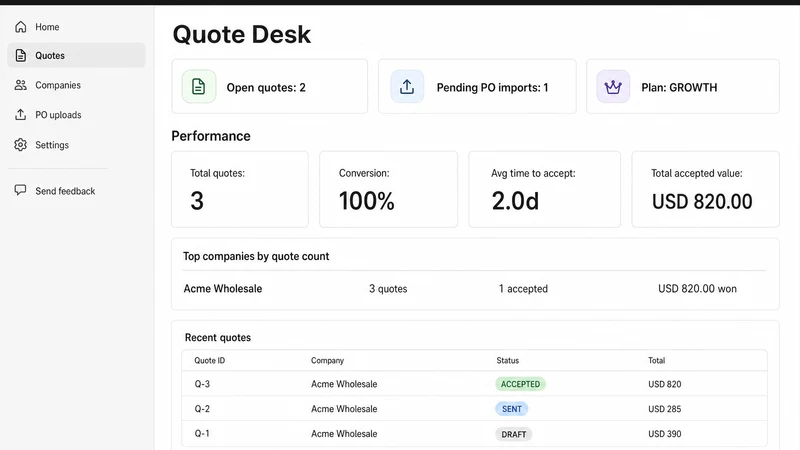Click the purple crown icon on Plan card
800x450 pixels.
613,87
